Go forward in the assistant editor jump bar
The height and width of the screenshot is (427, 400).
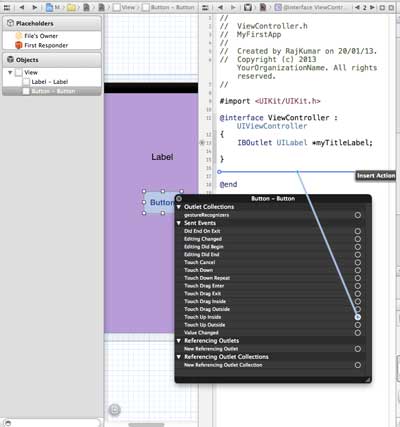pyautogui.click(x=233, y=7)
